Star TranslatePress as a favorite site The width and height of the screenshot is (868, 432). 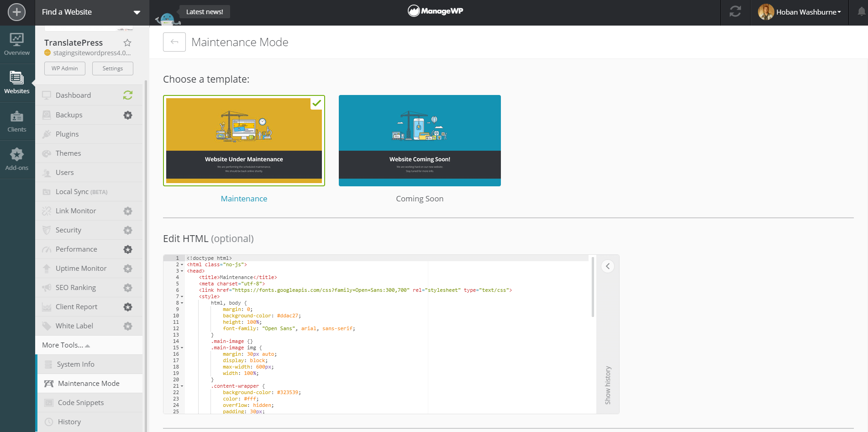coord(127,43)
